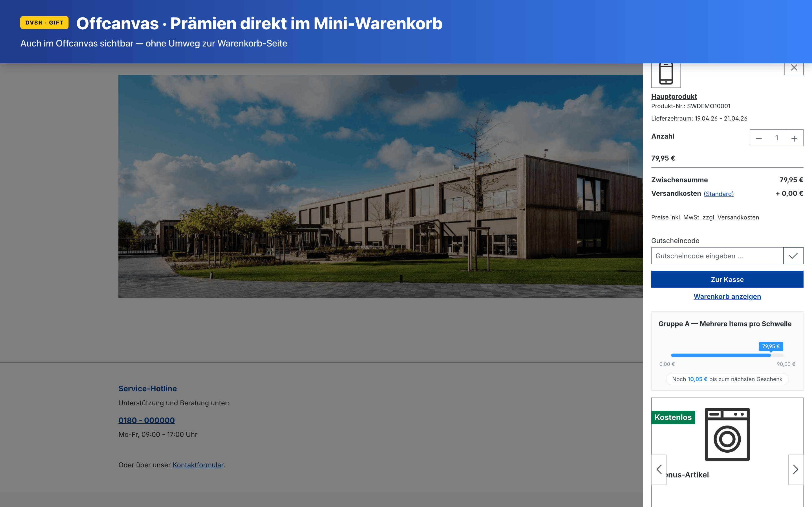Show next gift in carousel

coord(795,470)
